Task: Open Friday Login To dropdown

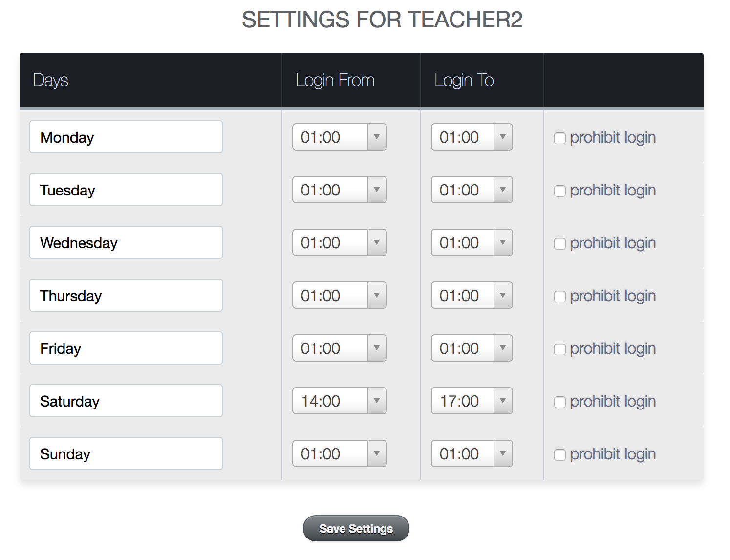Action: 472,348
